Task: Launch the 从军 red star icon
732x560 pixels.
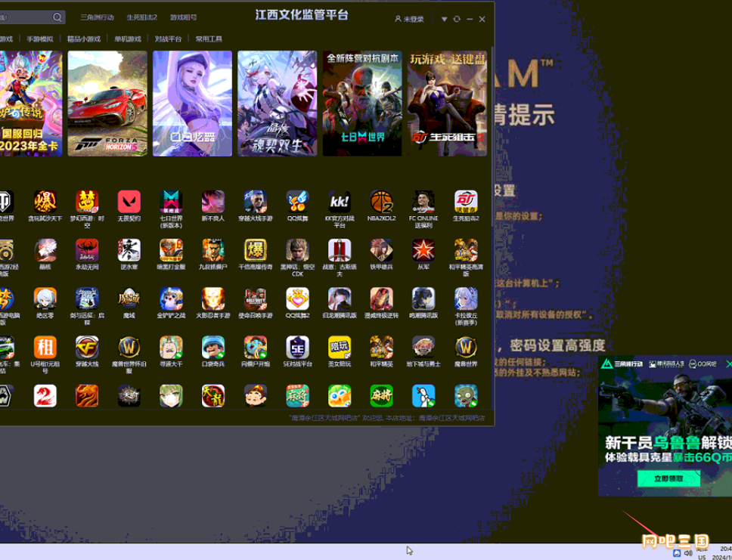Action: 423,250
